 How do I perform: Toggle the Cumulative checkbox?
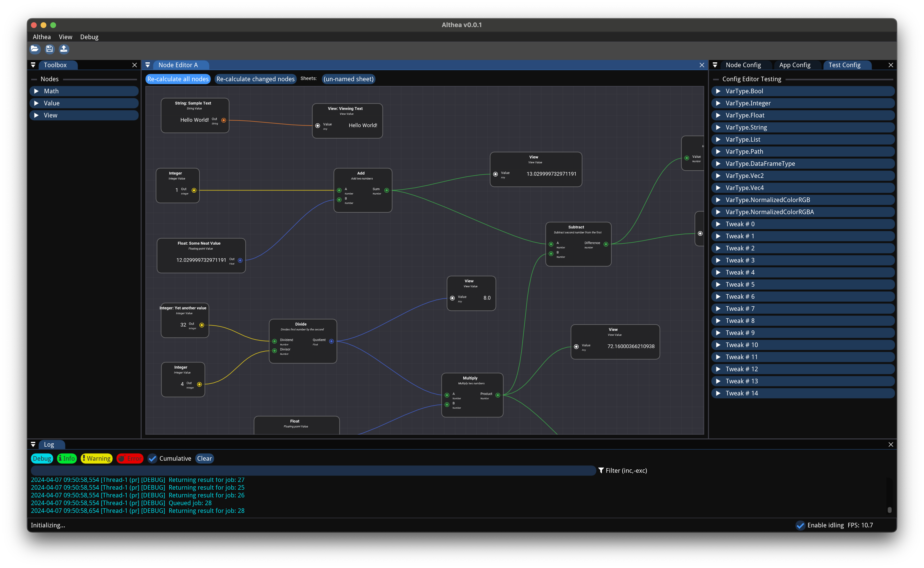tap(152, 458)
